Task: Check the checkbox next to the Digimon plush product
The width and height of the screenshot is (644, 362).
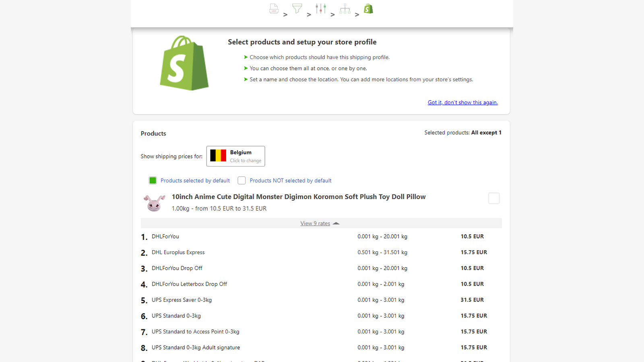Action: pyautogui.click(x=494, y=198)
